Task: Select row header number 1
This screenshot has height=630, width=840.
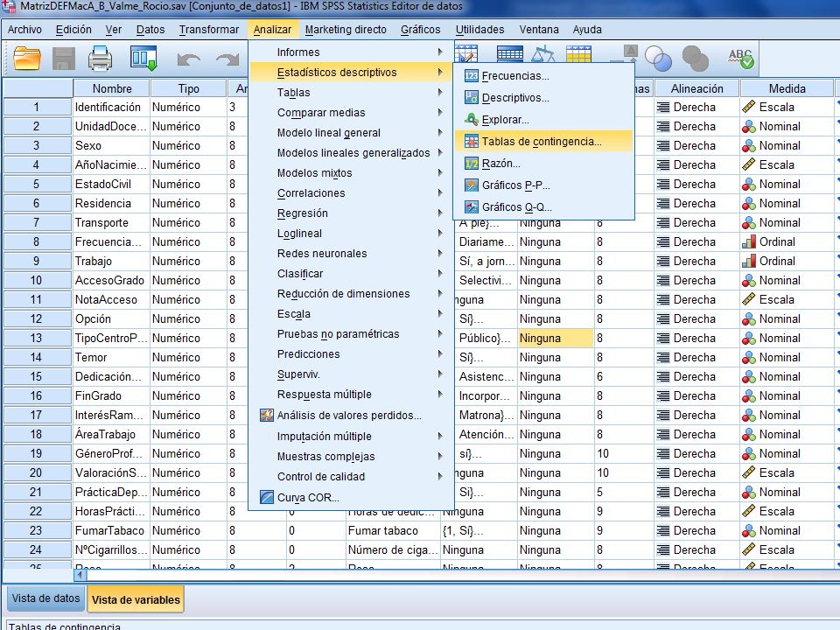Action: point(37,107)
